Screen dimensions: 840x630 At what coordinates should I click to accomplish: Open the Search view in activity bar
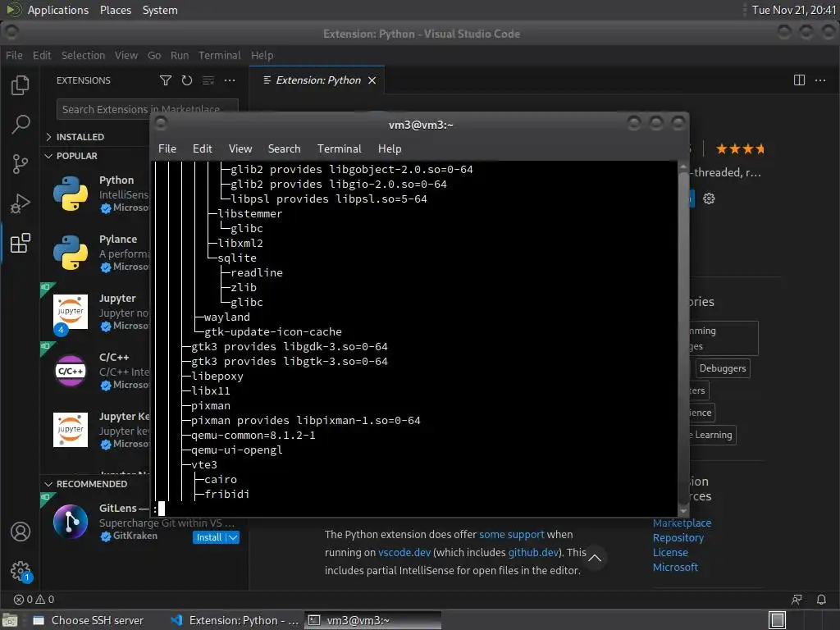click(21, 125)
